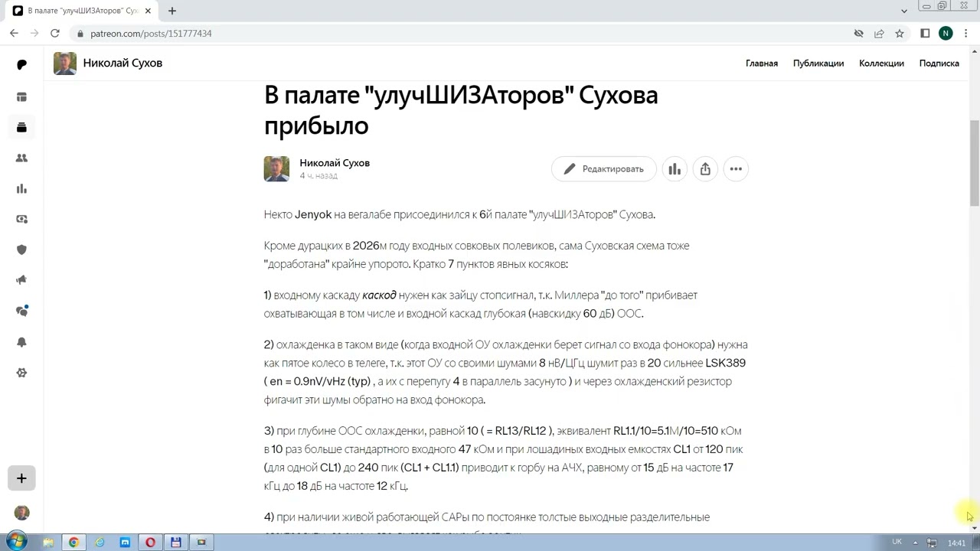Screen dimensions: 980x551
Task: Click the share page icon in address bar
Action: 879,34
